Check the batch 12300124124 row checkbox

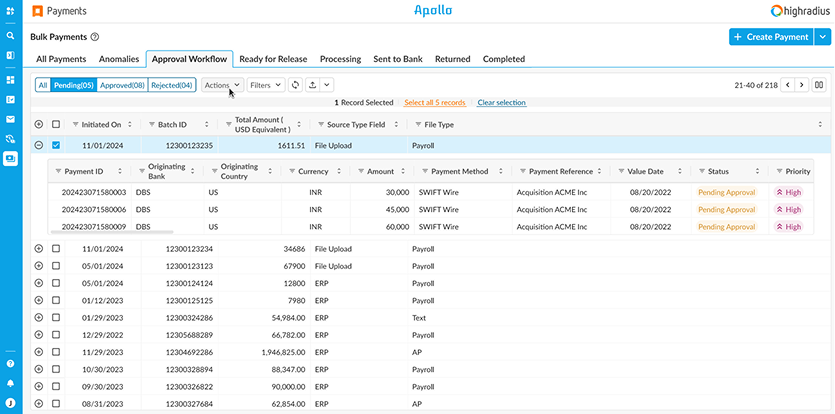point(56,283)
